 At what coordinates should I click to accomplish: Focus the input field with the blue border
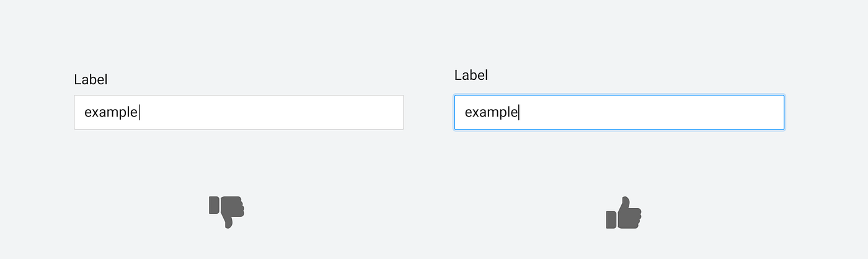[619, 112]
